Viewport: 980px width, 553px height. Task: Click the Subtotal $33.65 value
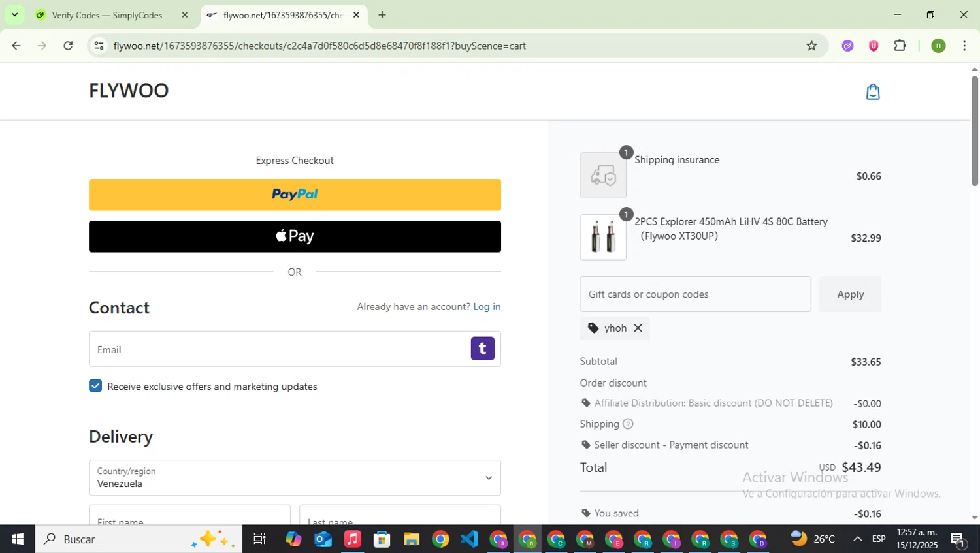point(866,362)
